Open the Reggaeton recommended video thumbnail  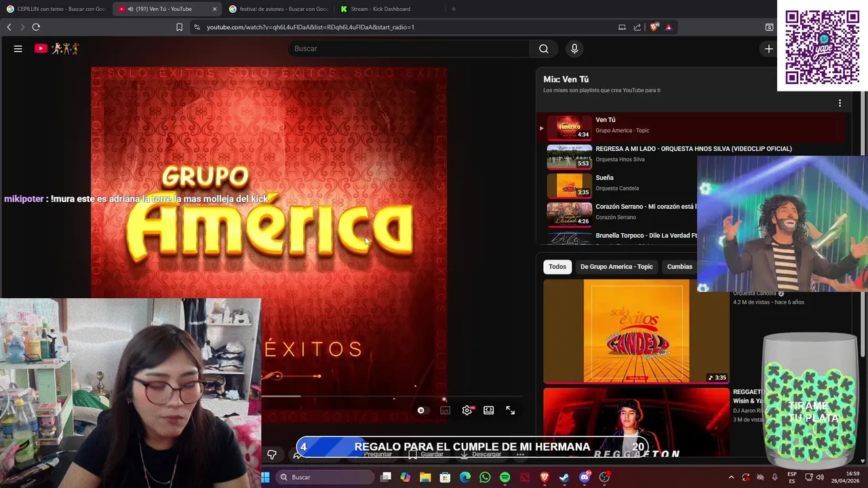pyautogui.click(x=636, y=422)
